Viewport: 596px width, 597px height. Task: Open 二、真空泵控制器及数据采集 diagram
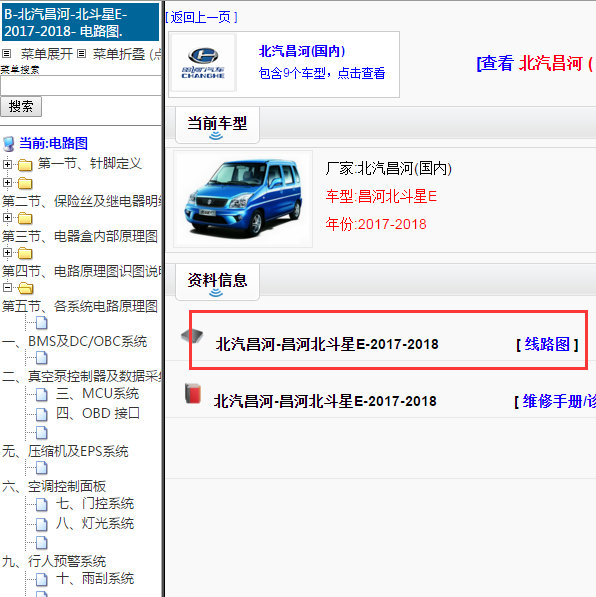[x=81, y=377]
